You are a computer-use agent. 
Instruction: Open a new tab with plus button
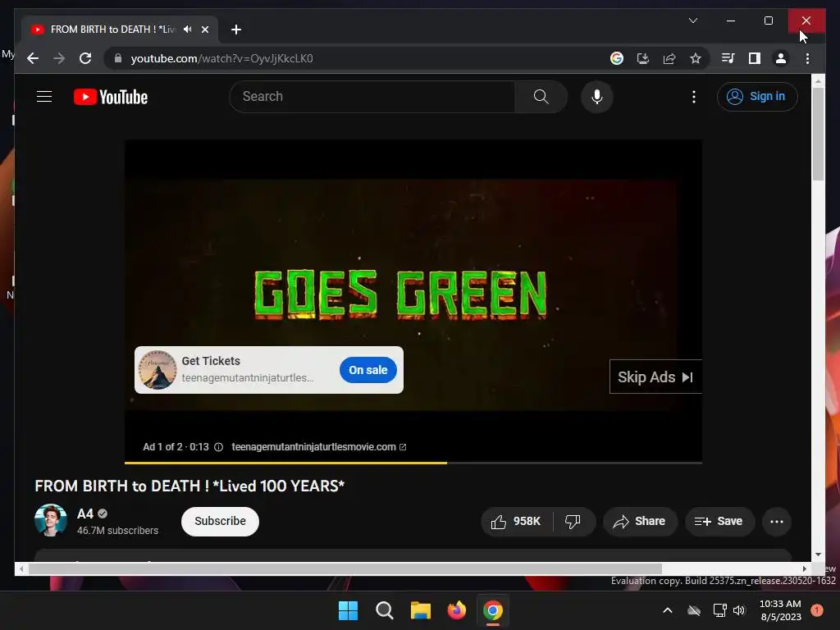pyautogui.click(x=235, y=30)
